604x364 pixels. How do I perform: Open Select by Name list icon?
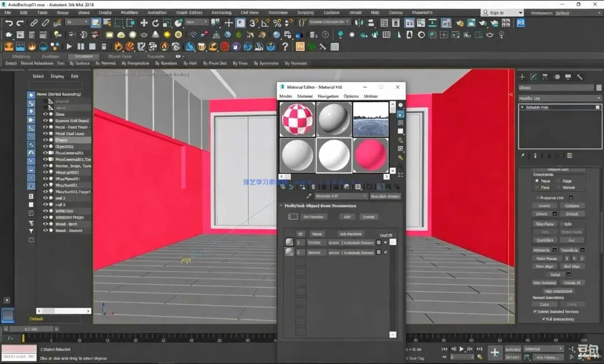[107, 23]
